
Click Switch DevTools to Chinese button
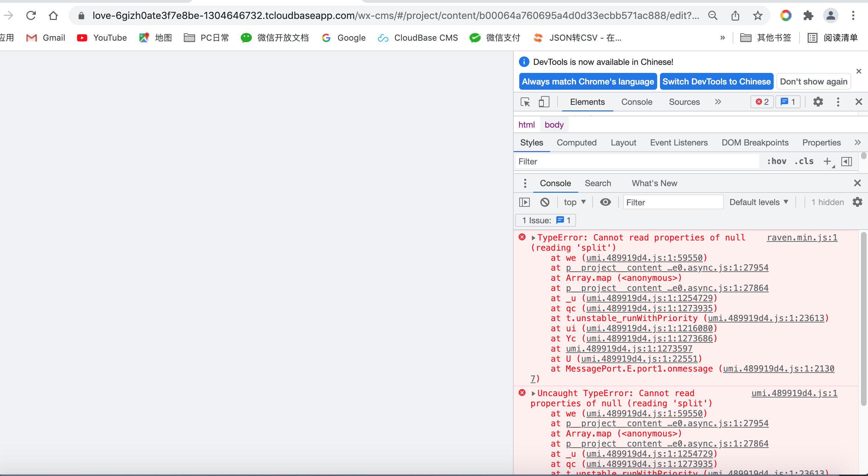point(716,82)
